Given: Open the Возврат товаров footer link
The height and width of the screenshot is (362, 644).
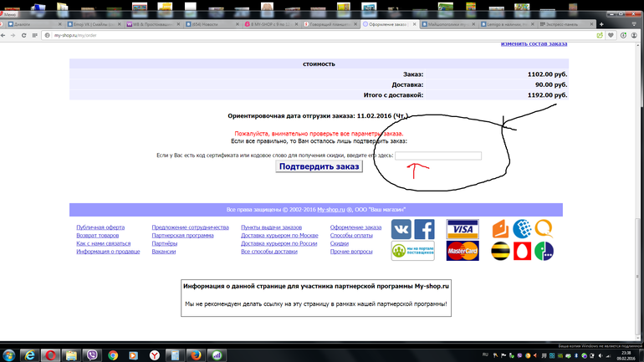Looking at the screenshot, I should click(97, 235).
